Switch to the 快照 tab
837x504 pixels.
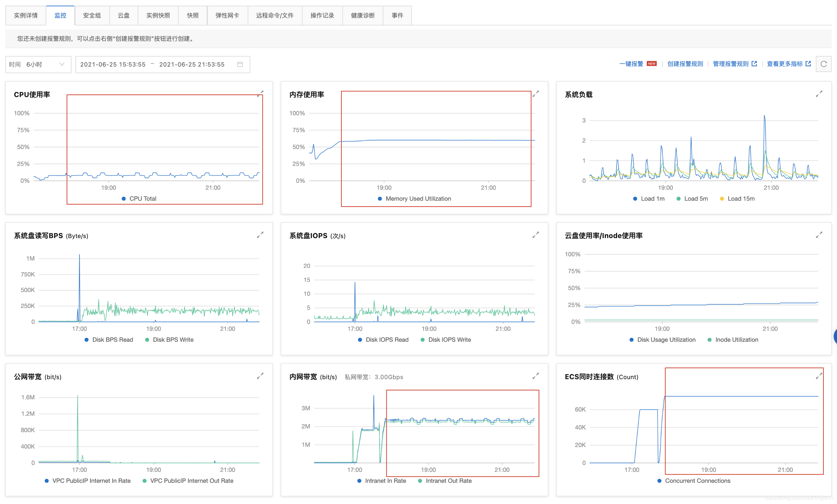[x=192, y=15]
